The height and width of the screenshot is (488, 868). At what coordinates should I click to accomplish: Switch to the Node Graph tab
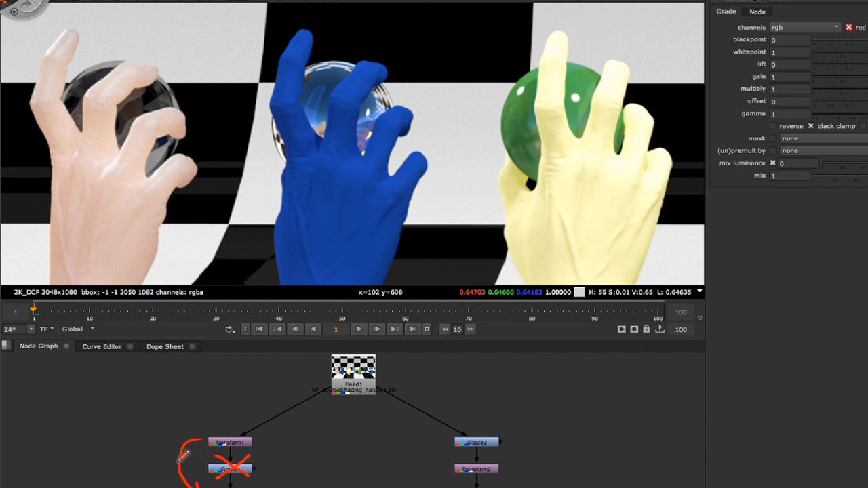(x=39, y=346)
